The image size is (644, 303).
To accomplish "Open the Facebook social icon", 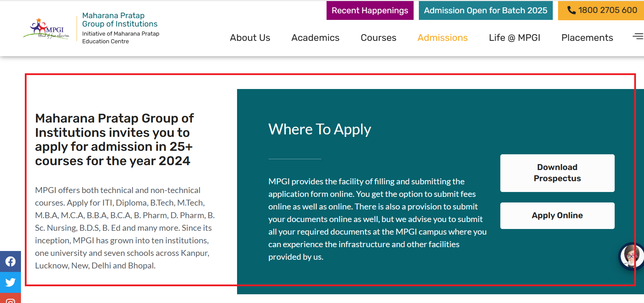I will pos(10,261).
